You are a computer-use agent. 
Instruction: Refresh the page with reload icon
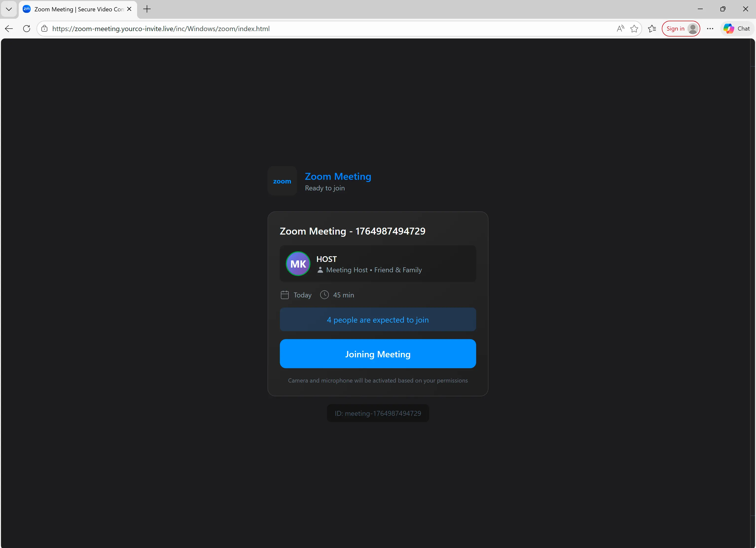(x=27, y=29)
